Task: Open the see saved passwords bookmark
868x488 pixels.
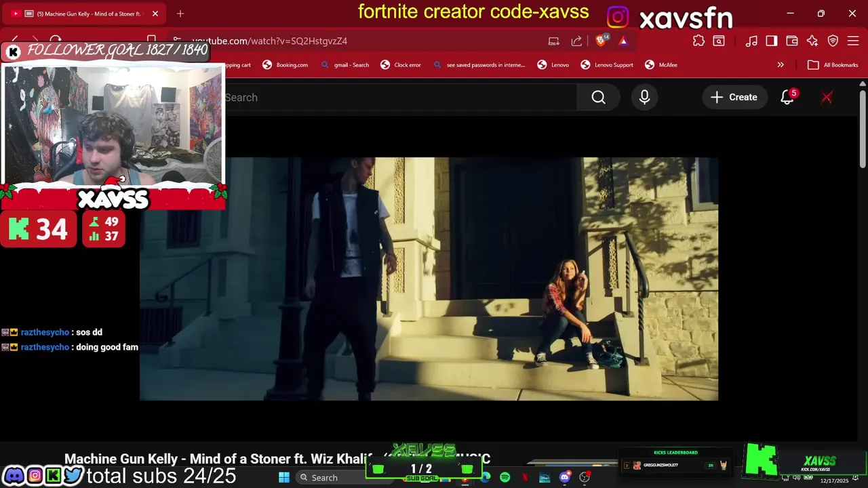Action: [x=479, y=65]
